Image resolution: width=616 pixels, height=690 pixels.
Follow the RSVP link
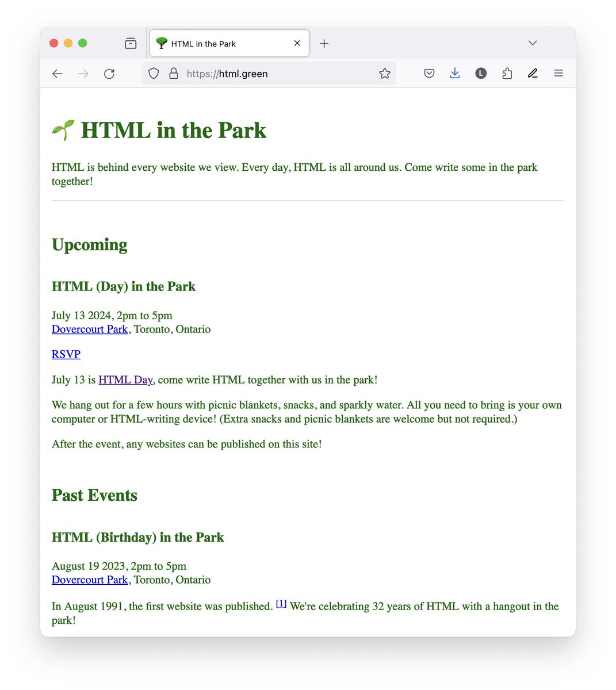coord(66,354)
